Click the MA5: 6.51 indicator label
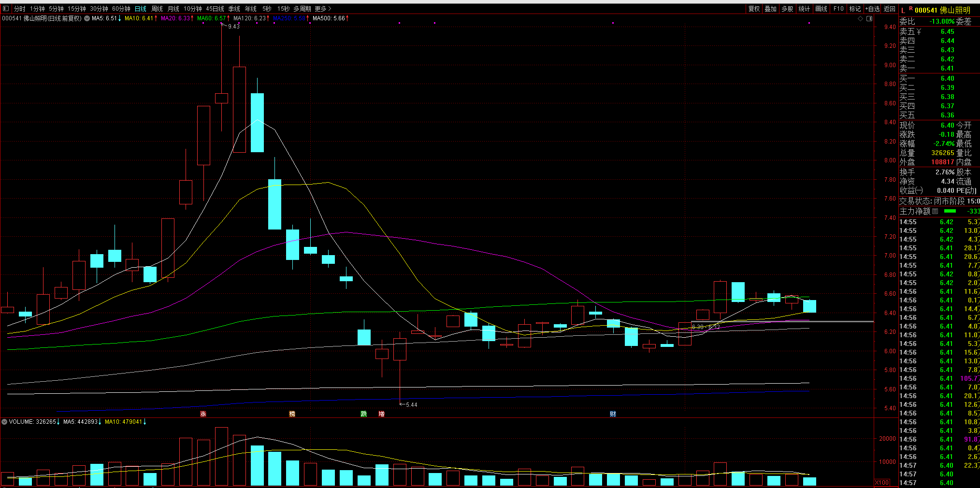Screen dimensions: 980x488 click(x=106, y=18)
